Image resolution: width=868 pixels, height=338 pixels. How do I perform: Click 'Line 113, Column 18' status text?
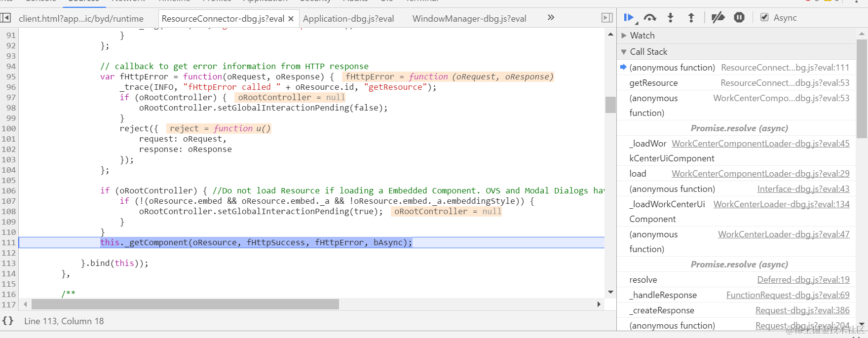click(64, 321)
